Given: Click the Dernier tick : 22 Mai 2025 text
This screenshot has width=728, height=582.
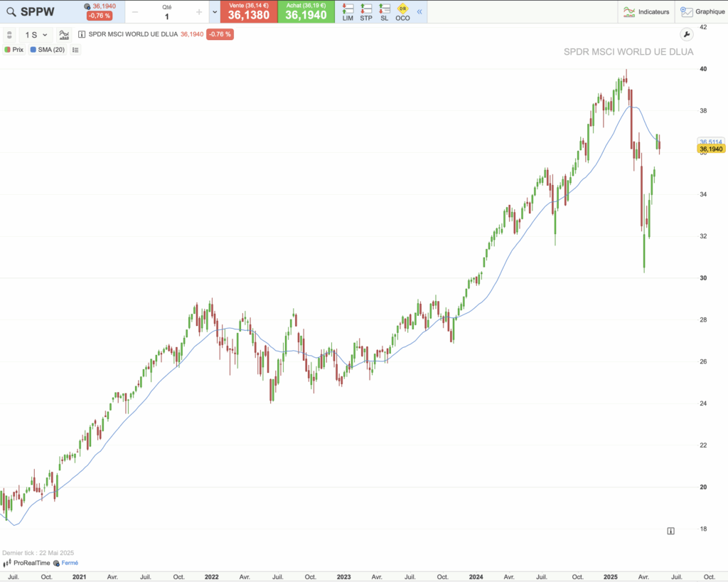Looking at the screenshot, I should pos(38,553).
